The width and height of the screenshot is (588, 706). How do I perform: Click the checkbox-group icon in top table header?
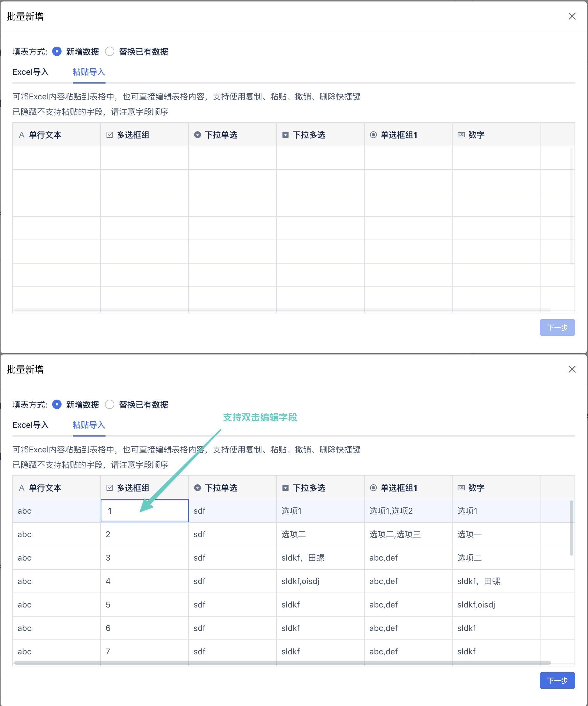[110, 135]
